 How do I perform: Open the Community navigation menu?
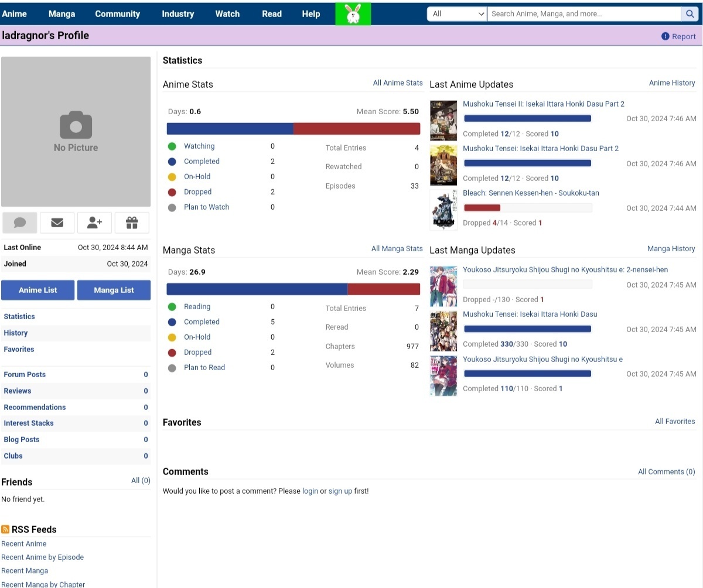[x=117, y=14]
